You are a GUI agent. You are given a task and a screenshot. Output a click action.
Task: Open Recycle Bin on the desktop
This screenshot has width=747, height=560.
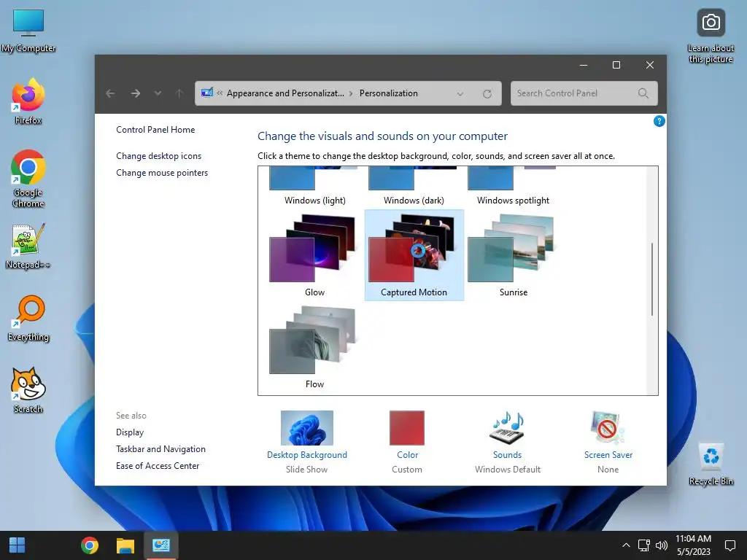[x=711, y=464]
